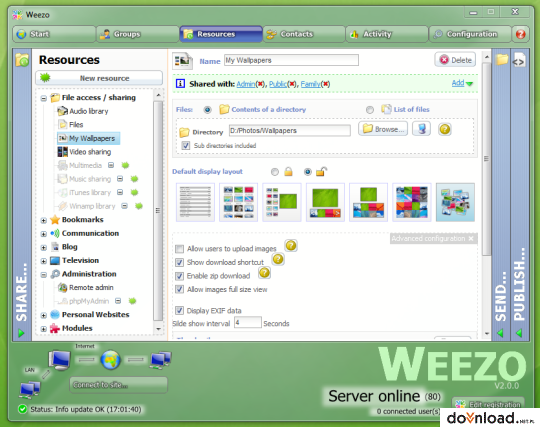
Task: Select the locked padlock layout icon
Action: pos(288,171)
